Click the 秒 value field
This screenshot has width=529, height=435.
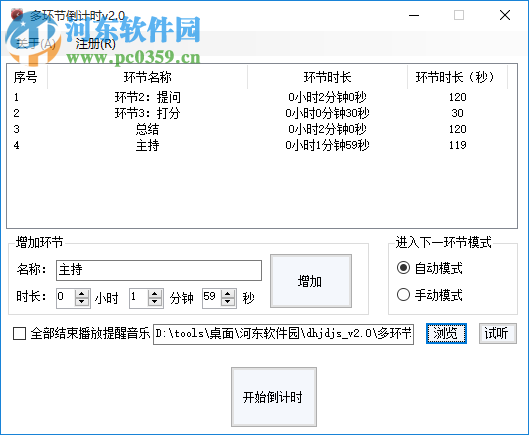coord(212,298)
